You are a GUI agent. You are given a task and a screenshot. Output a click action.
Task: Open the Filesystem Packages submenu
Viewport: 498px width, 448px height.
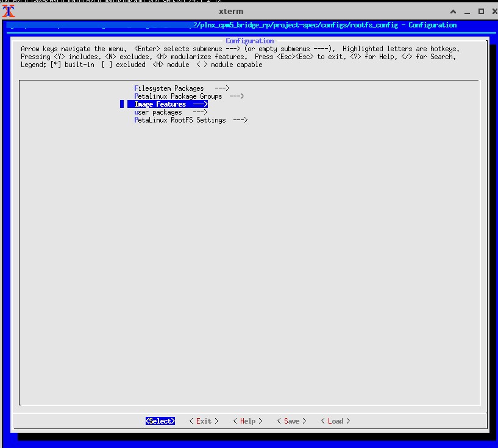(x=169, y=88)
